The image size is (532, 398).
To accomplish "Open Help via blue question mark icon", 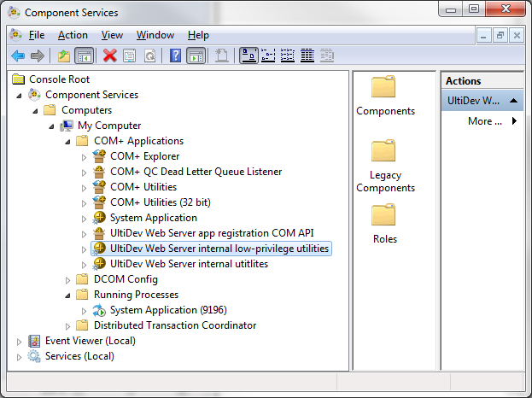I will coord(175,56).
